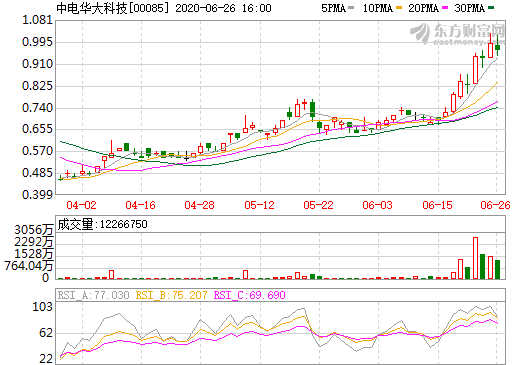This screenshot has width=520, height=365.
Task: Click the 05-22 date label
Action: pos(318,205)
